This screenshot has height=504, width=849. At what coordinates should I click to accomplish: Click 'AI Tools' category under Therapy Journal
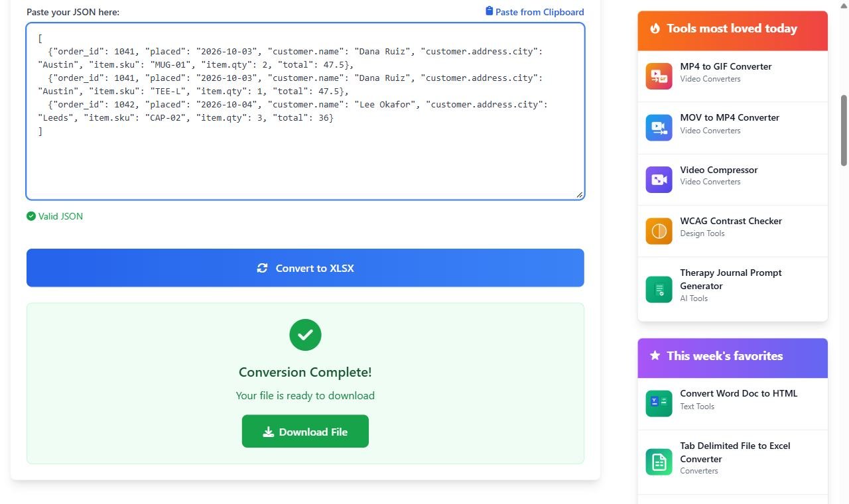click(x=694, y=298)
